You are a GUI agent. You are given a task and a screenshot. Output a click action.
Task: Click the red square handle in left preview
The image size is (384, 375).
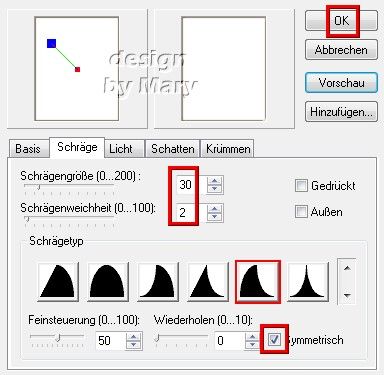78,69
